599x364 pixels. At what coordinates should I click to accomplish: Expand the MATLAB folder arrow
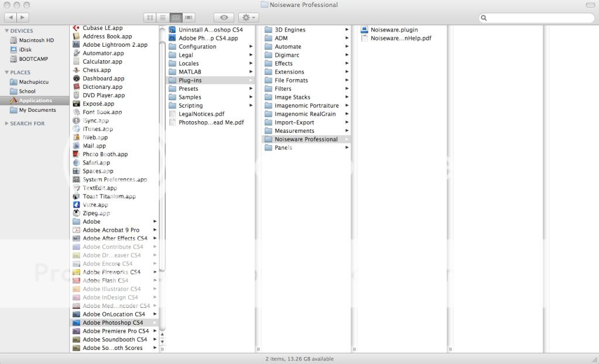coord(251,72)
